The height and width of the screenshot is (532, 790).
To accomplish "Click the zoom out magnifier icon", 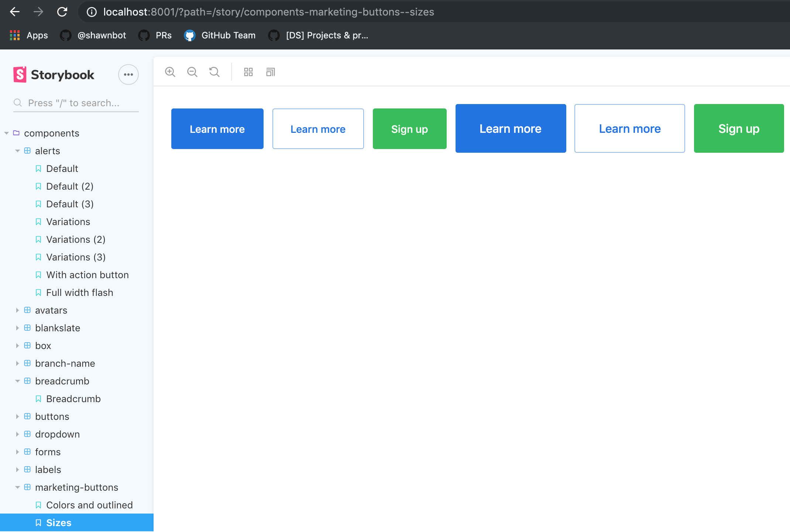I will tap(192, 72).
